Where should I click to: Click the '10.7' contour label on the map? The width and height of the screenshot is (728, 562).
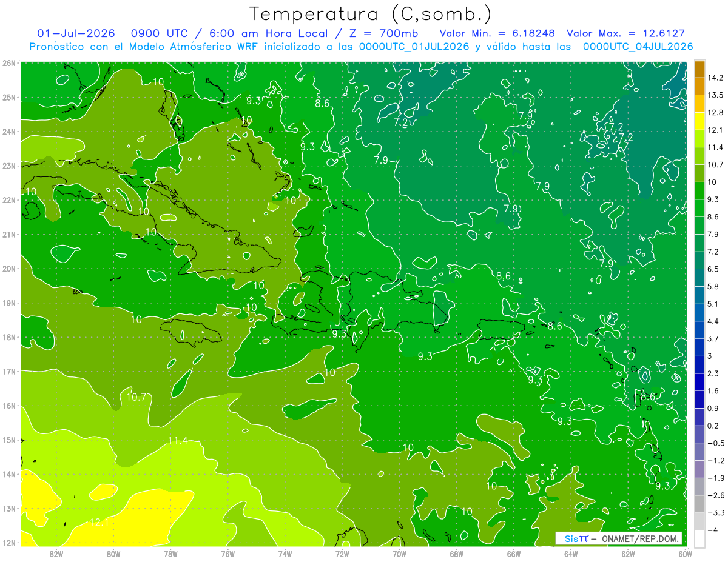tap(136, 398)
